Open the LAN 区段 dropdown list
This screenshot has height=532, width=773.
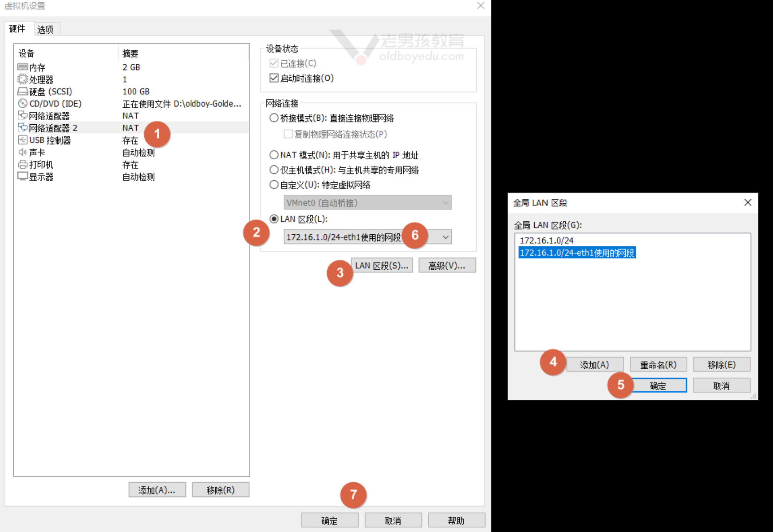[x=445, y=237]
